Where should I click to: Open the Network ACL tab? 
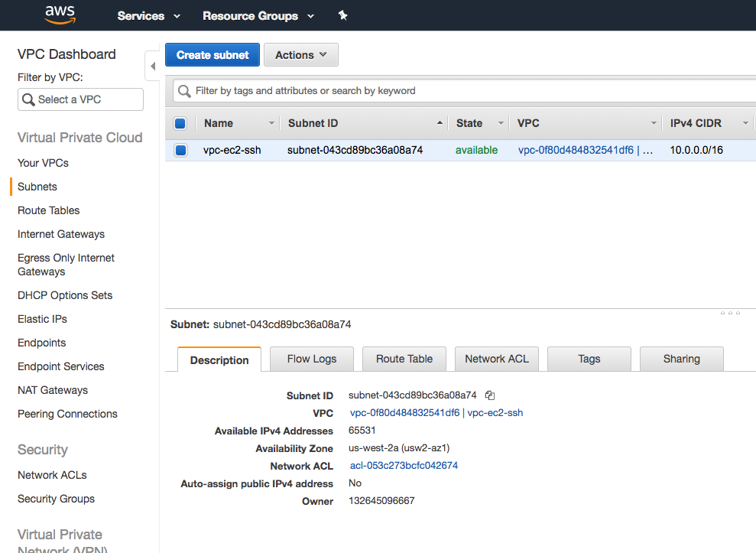[x=497, y=359]
